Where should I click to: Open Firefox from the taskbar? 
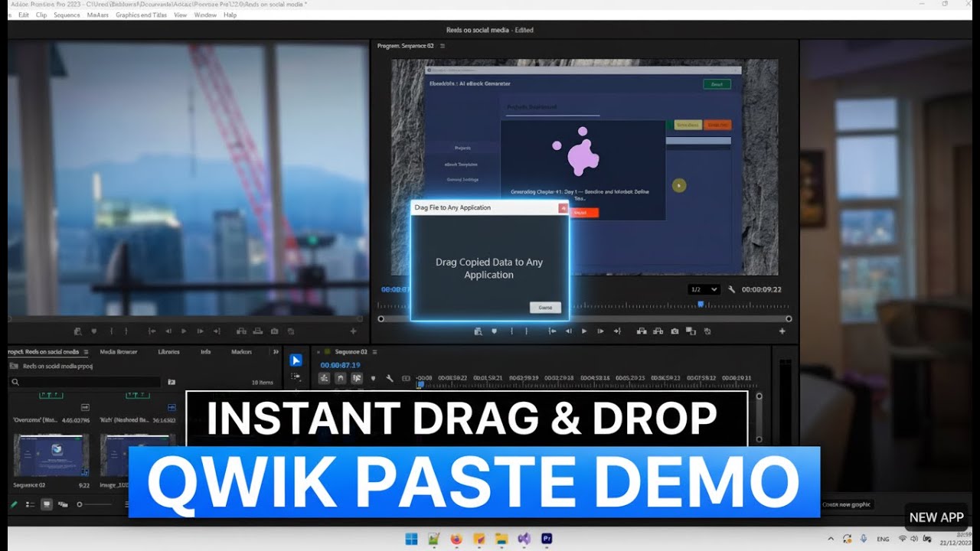pos(456,539)
